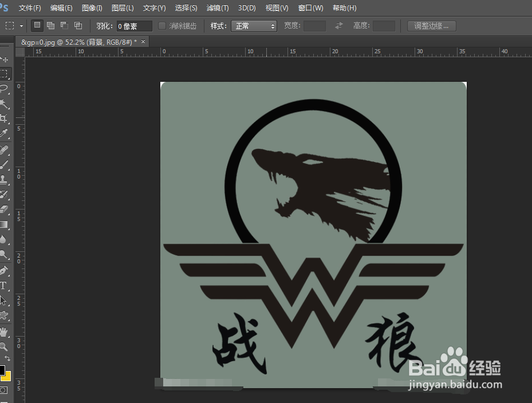The width and height of the screenshot is (532, 403).
Task: Open the 图像(I) menu
Action: (92, 8)
